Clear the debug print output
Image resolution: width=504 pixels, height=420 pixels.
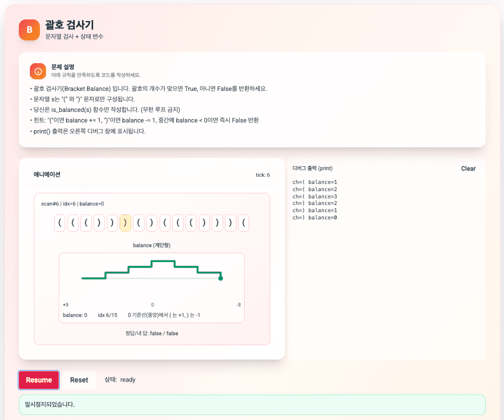(468, 168)
